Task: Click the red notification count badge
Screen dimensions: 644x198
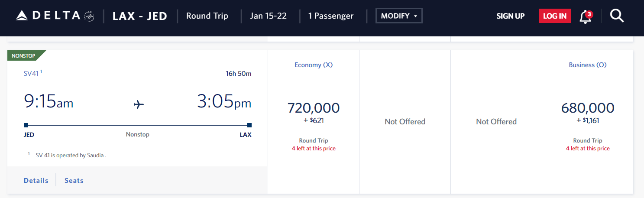Action: 589,13
